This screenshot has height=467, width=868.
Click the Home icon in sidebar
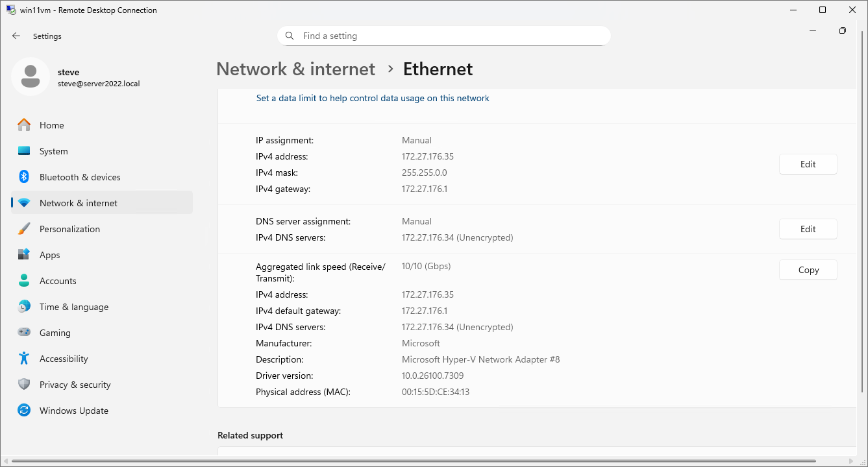coord(24,125)
